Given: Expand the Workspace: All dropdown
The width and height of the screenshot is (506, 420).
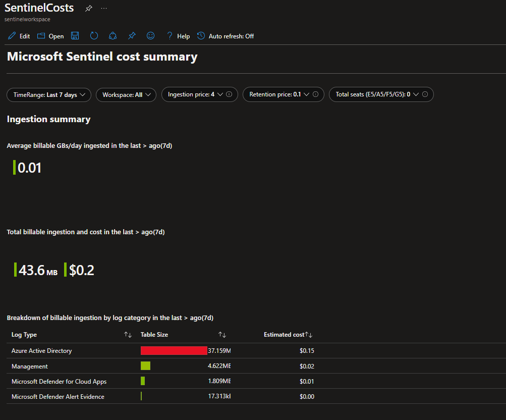Looking at the screenshot, I should tap(126, 95).
